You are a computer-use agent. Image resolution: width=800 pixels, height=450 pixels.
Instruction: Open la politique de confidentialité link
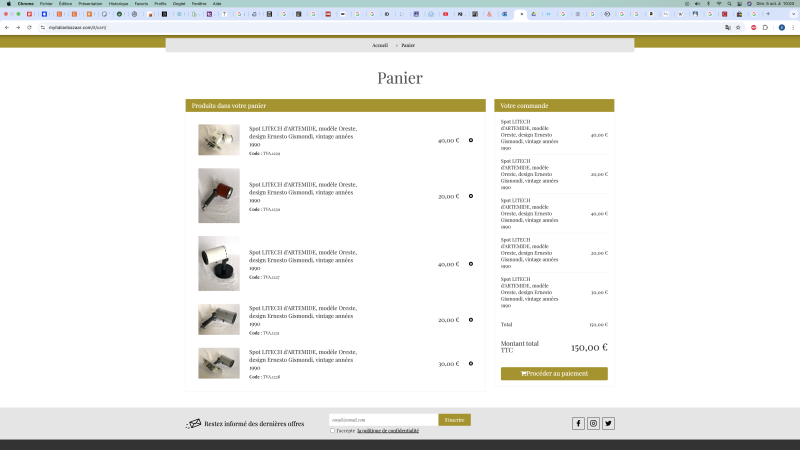[x=388, y=431]
